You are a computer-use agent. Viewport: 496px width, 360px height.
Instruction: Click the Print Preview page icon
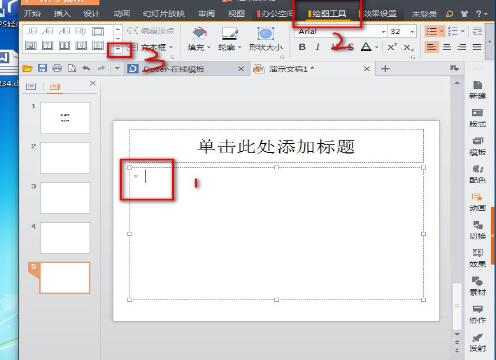(x=72, y=68)
